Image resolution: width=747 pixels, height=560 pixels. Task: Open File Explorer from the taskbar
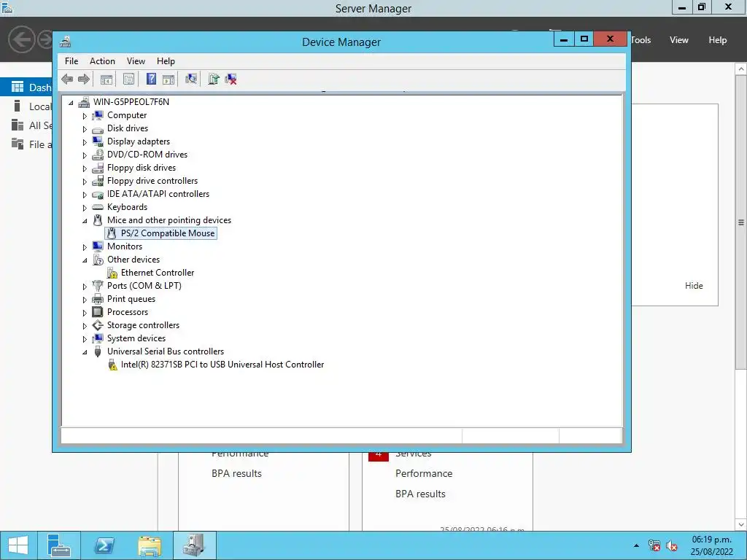click(150, 545)
